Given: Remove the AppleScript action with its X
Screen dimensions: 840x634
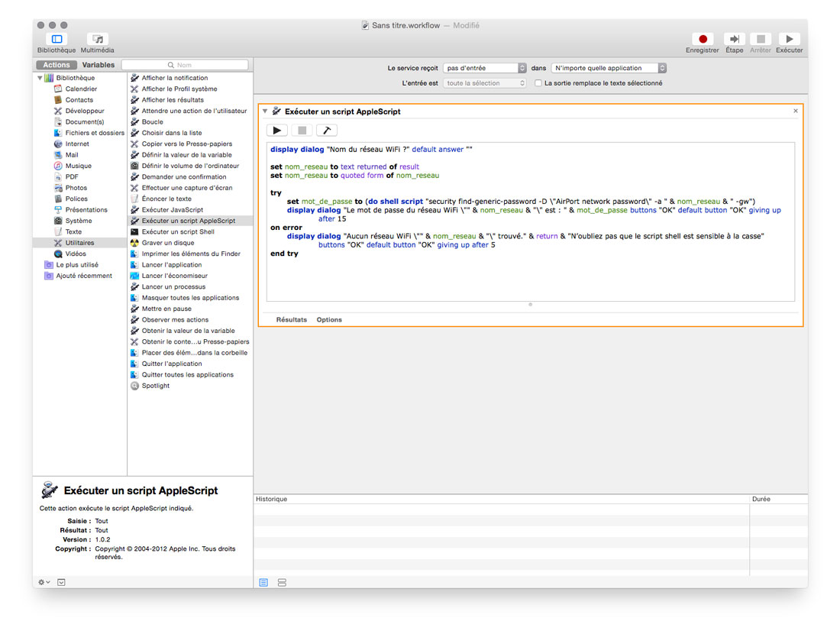Looking at the screenshot, I should pyautogui.click(x=796, y=111).
